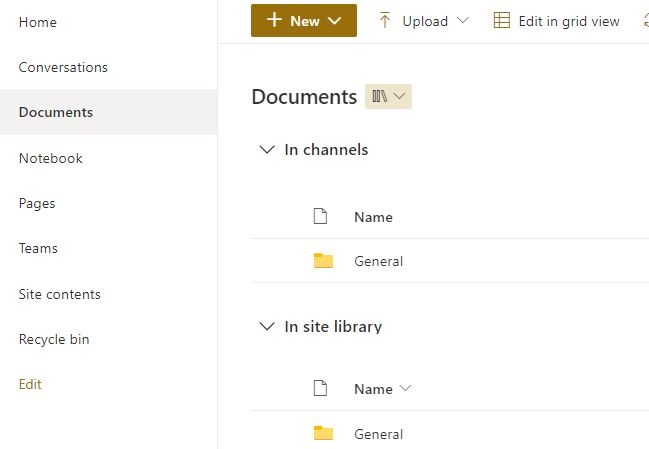Open the Recycle bin link
Image resolution: width=649 pixels, height=449 pixels.
pyautogui.click(x=54, y=339)
